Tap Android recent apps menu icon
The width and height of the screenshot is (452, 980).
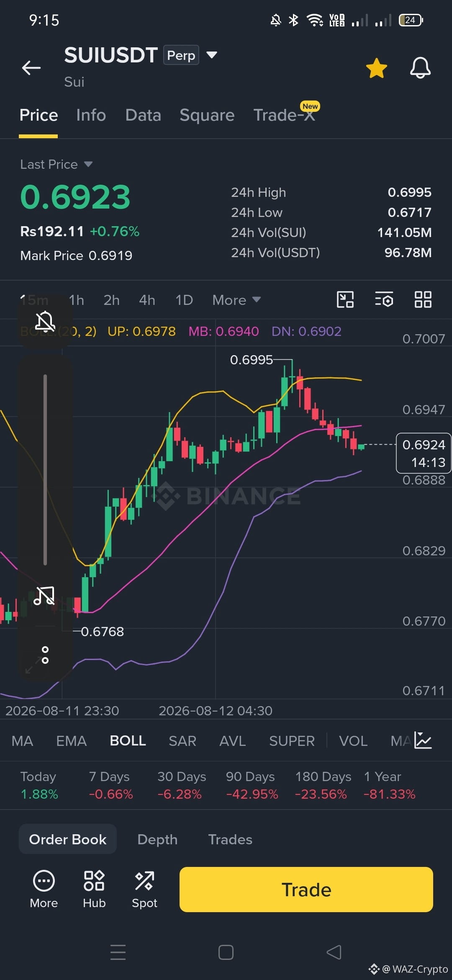click(118, 952)
